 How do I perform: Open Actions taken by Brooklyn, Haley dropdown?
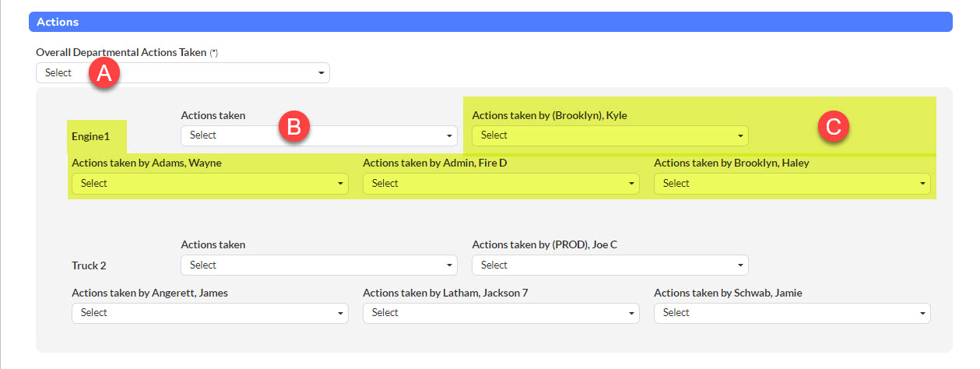click(x=792, y=184)
